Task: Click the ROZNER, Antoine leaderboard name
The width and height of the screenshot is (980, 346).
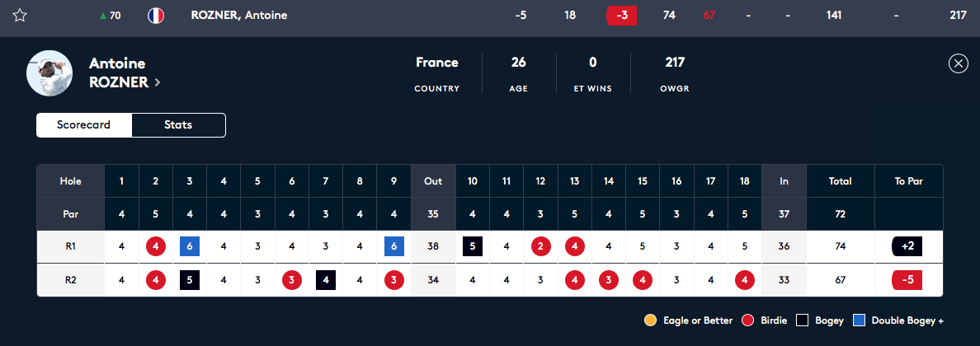Action: coord(239,16)
